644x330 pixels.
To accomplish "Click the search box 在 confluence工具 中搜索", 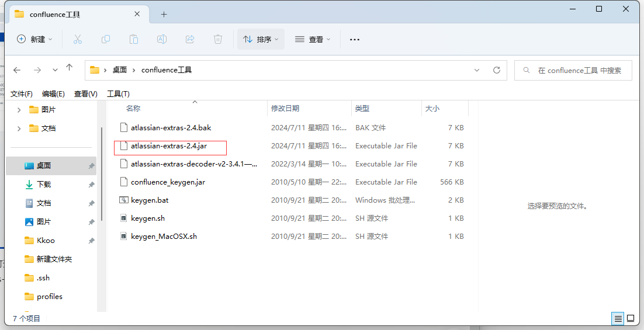I will click(573, 71).
